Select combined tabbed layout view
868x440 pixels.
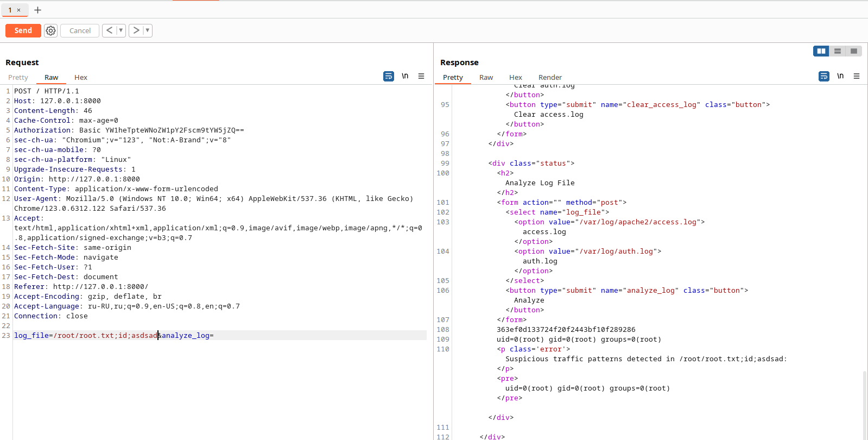coord(854,51)
